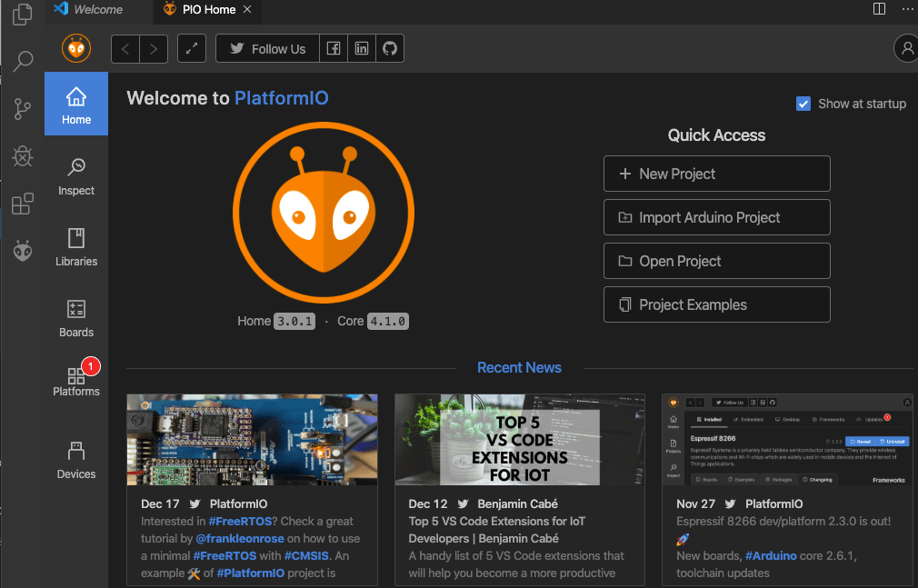Click the #PlatformIO hashtag link
Image resolution: width=918 pixels, height=588 pixels.
(x=251, y=573)
